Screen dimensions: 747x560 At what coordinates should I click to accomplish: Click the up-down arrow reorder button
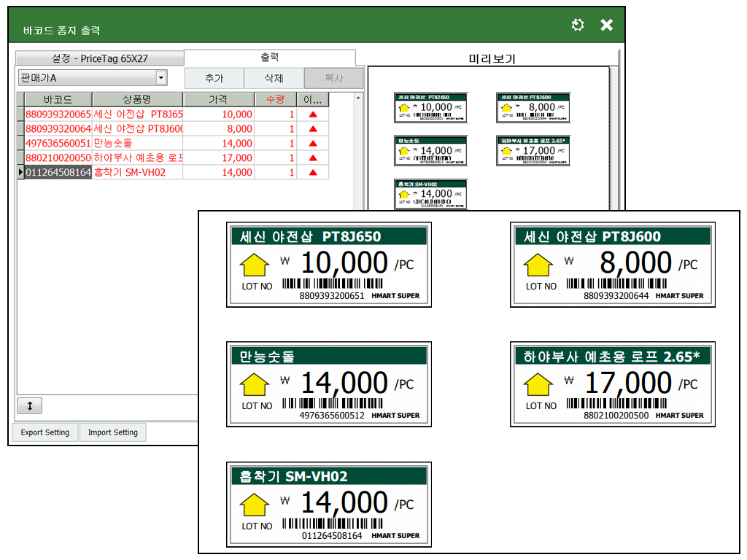[x=29, y=405]
